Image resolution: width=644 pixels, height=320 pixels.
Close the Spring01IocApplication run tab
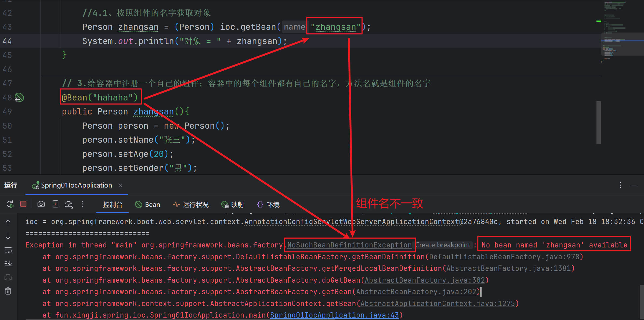click(120, 185)
